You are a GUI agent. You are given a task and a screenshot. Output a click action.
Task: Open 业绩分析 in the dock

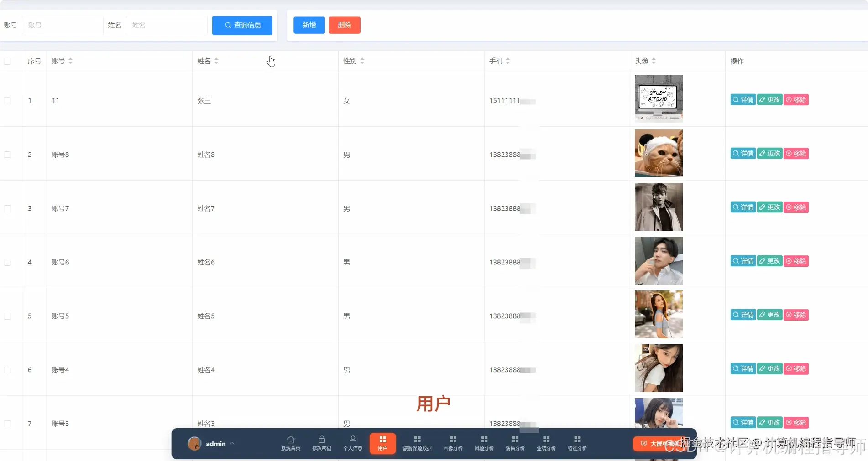pyautogui.click(x=546, y=443)
